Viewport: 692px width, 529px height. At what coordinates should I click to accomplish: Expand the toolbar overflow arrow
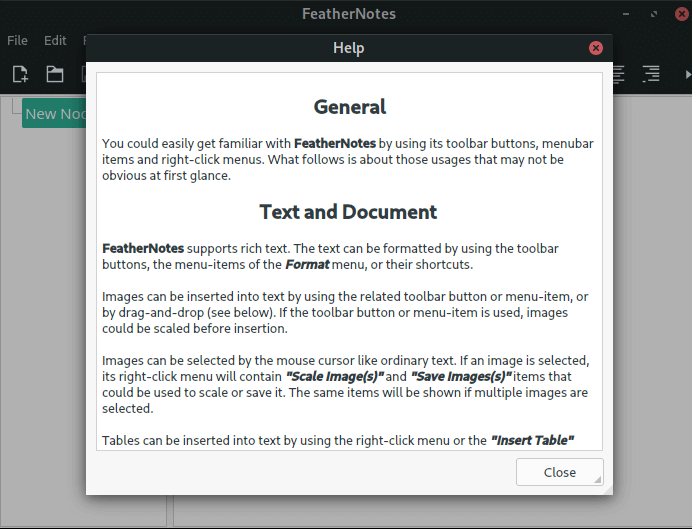click(x=686, y=74)
